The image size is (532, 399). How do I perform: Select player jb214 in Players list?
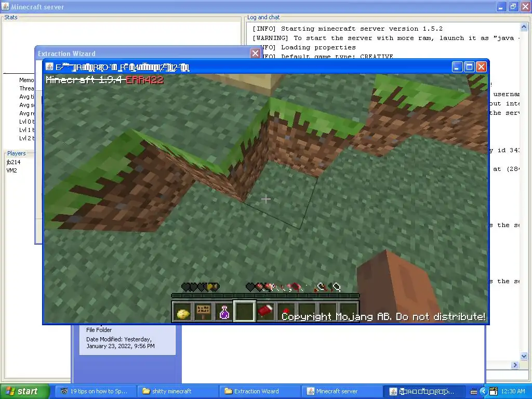tap(14, 162)
